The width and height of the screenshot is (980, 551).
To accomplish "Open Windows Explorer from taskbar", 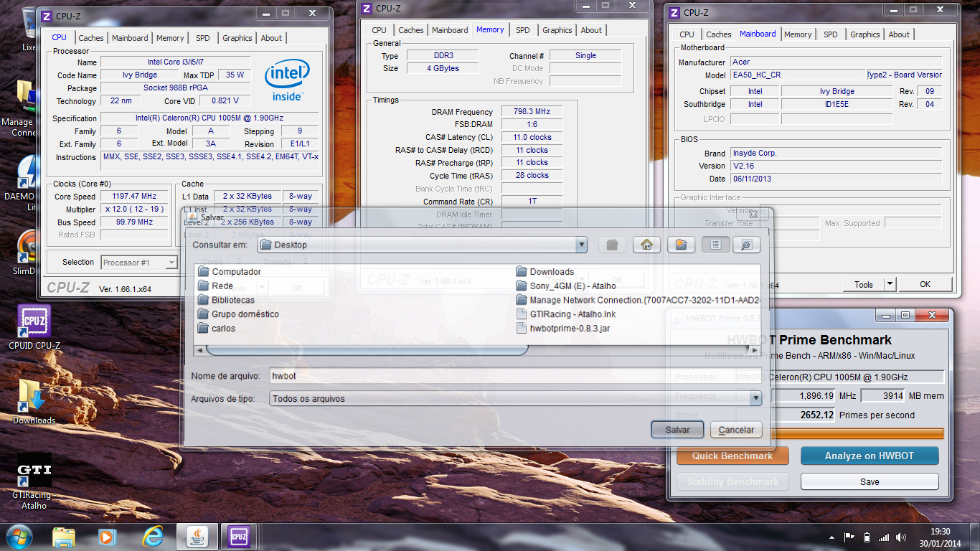I will pyautogui.click(x=64, y=536).
